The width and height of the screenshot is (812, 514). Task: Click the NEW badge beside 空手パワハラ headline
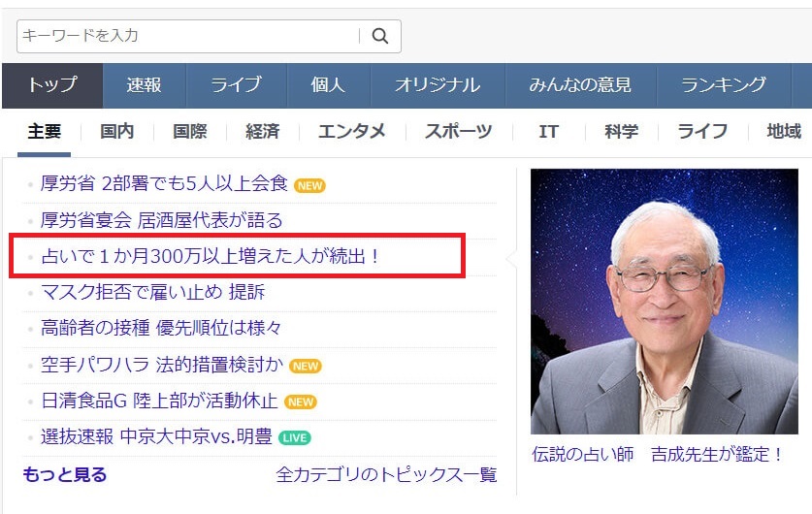click(306, 366)
